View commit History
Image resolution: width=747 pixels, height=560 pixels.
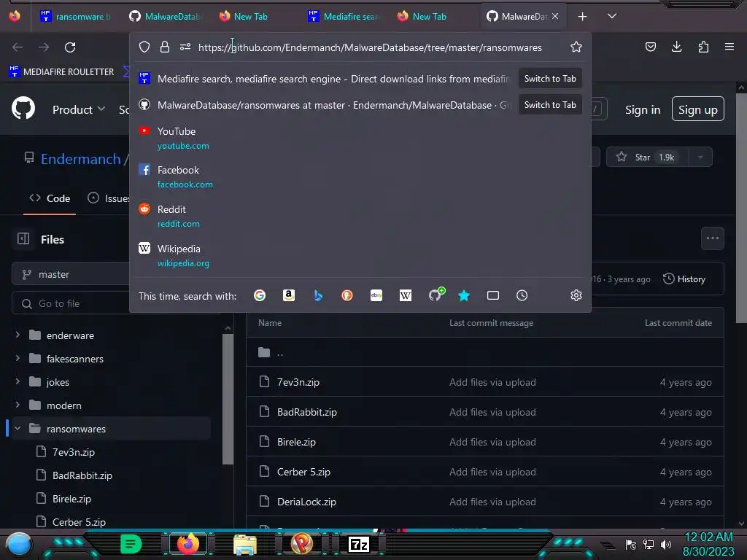[684, 279]
